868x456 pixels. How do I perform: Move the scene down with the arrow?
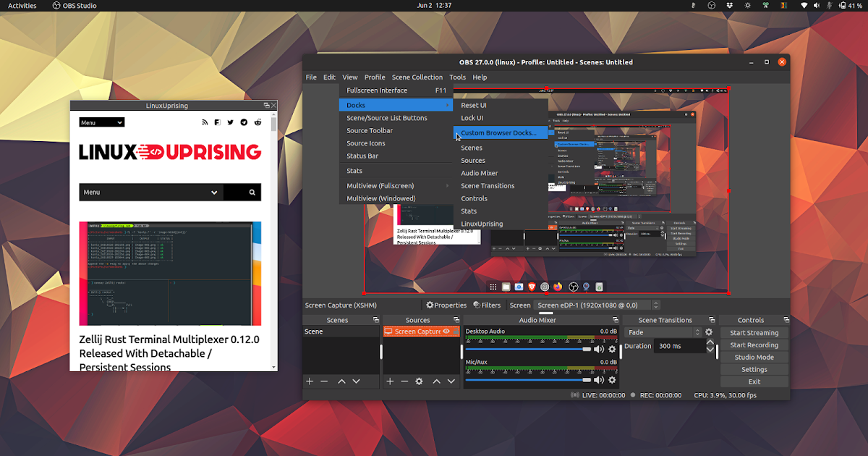coord(356,381)
